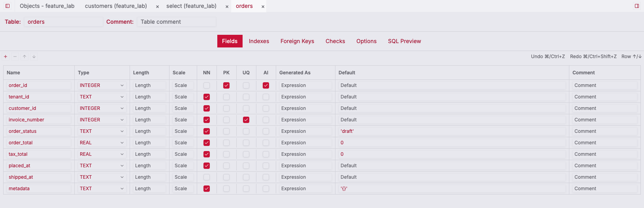Remove selected field with minus icon
Viewport: 644px width, 208px height.
coord(15,57)
